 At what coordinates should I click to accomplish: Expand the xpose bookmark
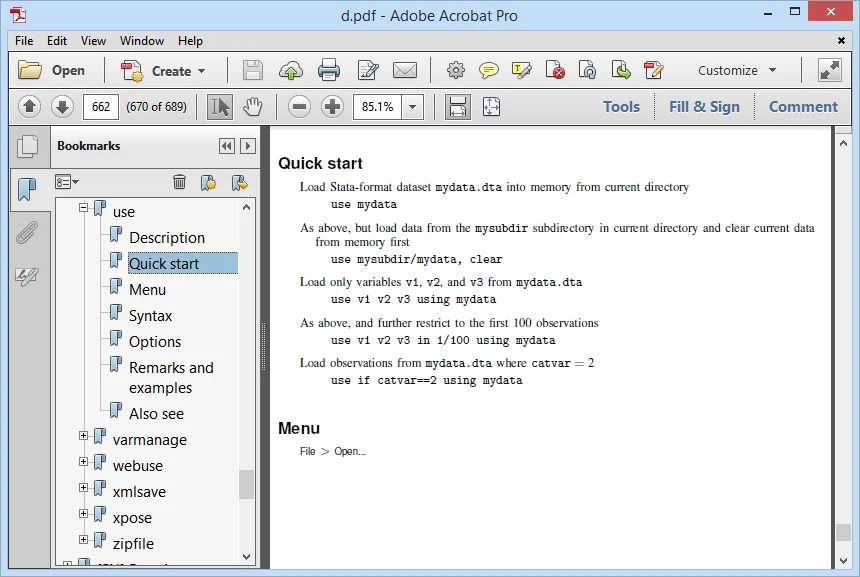[83, 513]
